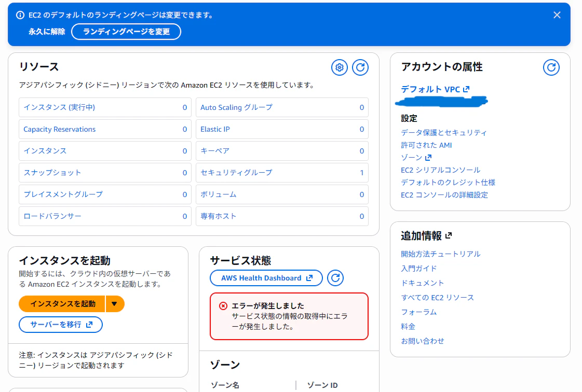582x392 pixels.
Task: Open ドキュメント link
Action: (x=423, y=283)
